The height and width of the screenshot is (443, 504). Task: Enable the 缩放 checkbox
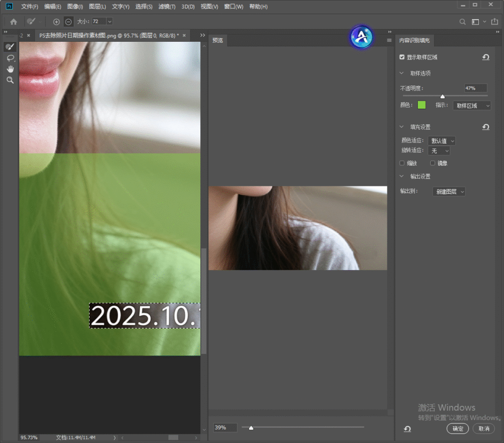click(x=402, y=163)
